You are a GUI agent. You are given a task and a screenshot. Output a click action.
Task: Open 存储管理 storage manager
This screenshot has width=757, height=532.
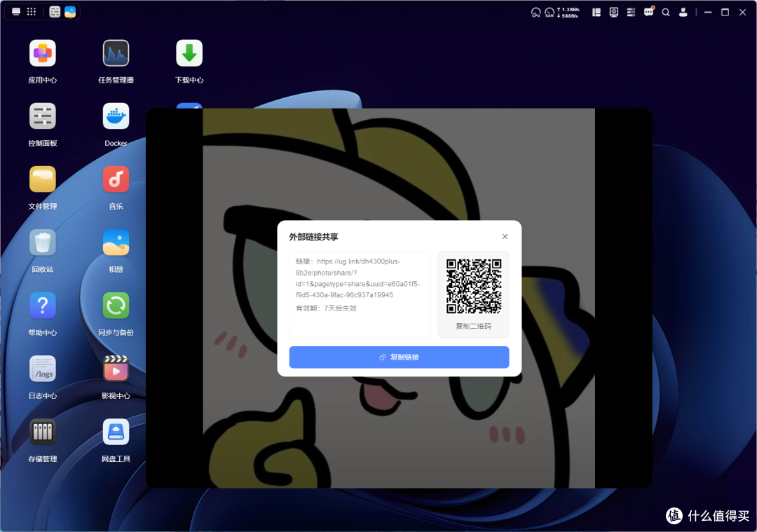[x=43, y=432]
